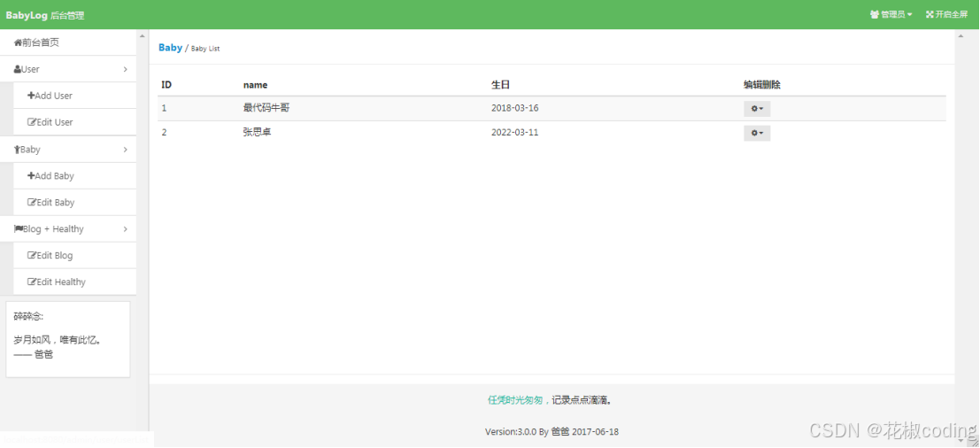This screenshot has width=980, height=448.
Task: Click the edit icon beside Edit User
Action: coord(31,122)
